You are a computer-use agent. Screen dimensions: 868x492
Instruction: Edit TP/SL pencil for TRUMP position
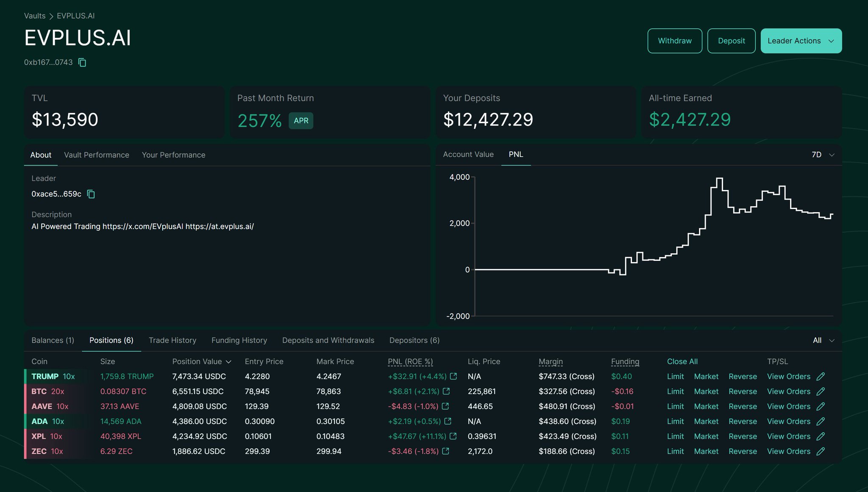click(x=821, y=376)
